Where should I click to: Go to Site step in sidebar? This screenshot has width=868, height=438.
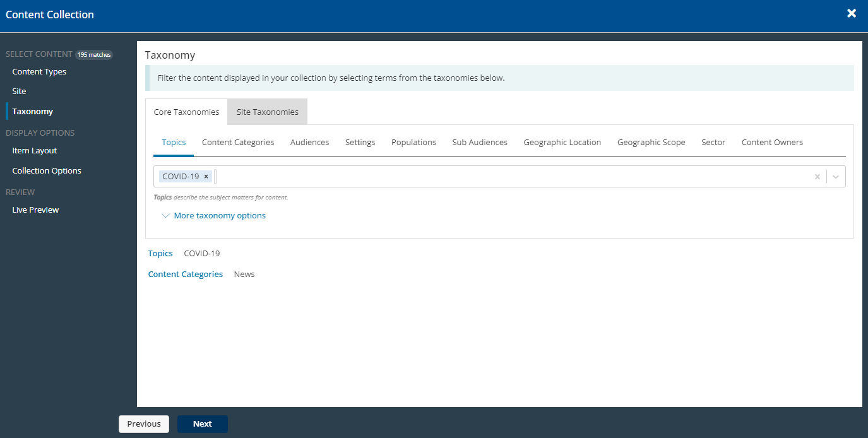19,92
